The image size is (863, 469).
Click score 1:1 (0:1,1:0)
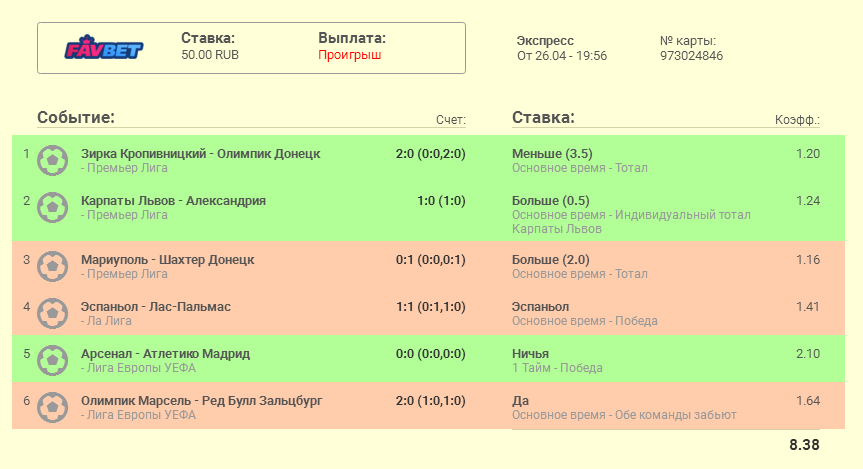point(430,307)
